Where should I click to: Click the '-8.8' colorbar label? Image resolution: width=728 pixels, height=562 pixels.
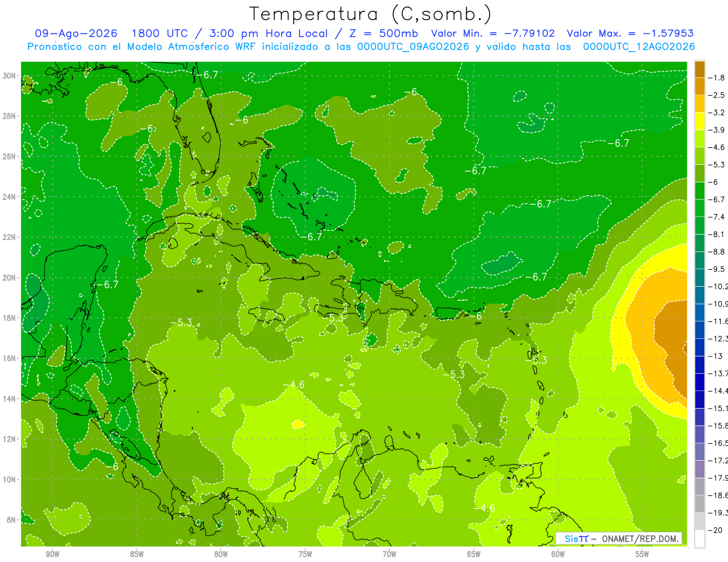click(718, 252)
